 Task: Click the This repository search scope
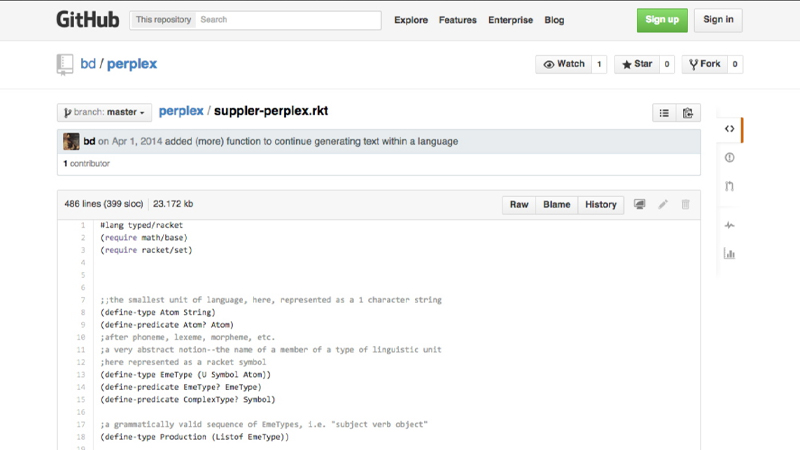point(163,20)
